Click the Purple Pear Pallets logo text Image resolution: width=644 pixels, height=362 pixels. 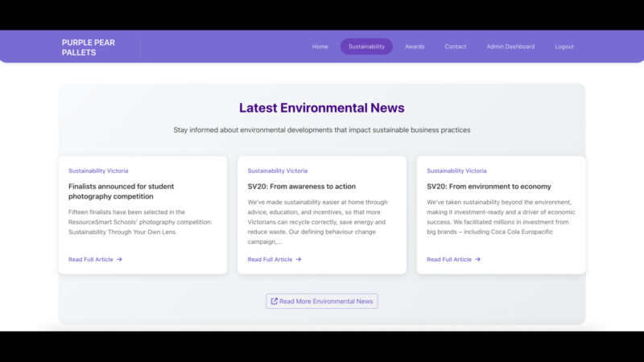coord(89,47)
